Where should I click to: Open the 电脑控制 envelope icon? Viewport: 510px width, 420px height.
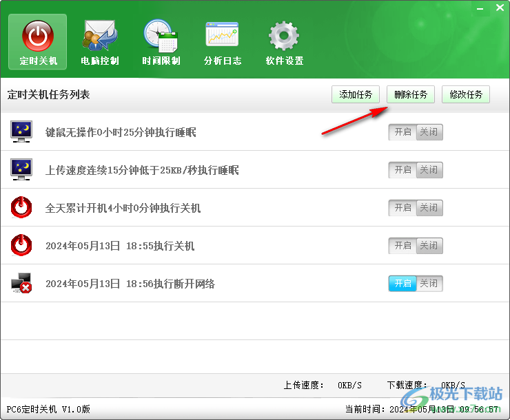click(99, 35)
